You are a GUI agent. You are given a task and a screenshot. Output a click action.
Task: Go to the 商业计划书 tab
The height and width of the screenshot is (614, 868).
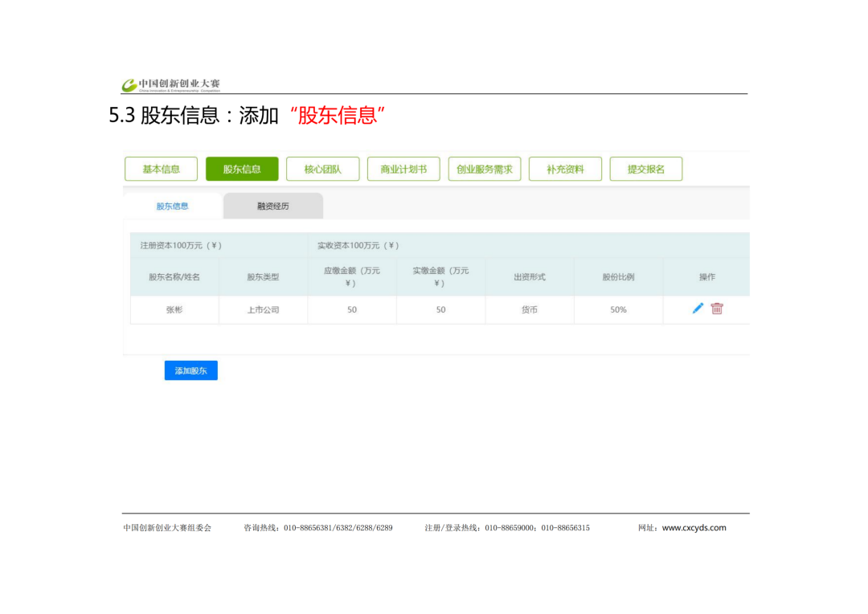[403, 169]
